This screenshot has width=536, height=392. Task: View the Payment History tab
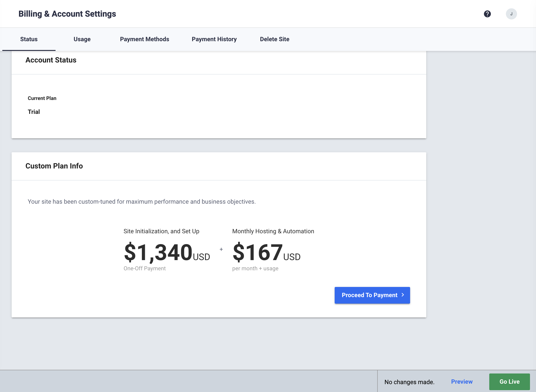tap(214, 39)
